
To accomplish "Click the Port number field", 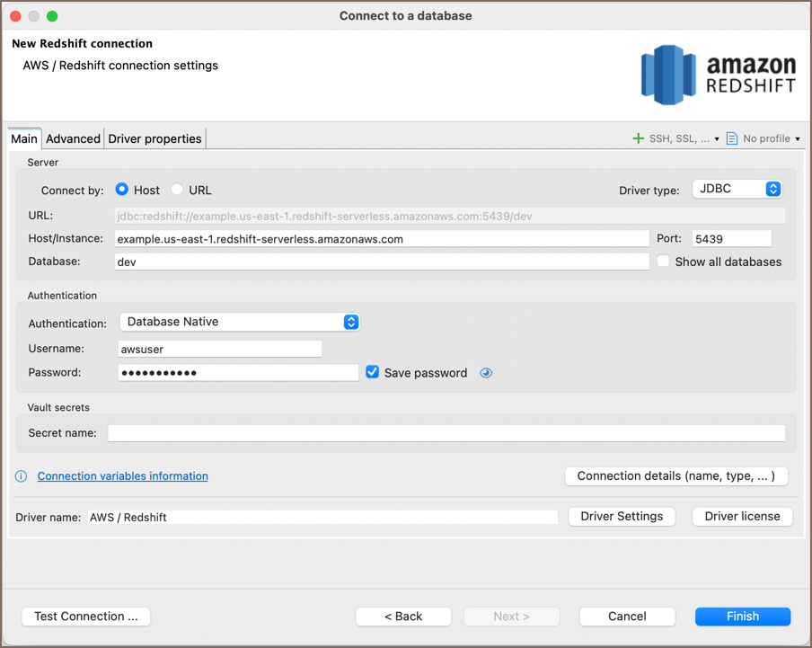I will [731, 239].
